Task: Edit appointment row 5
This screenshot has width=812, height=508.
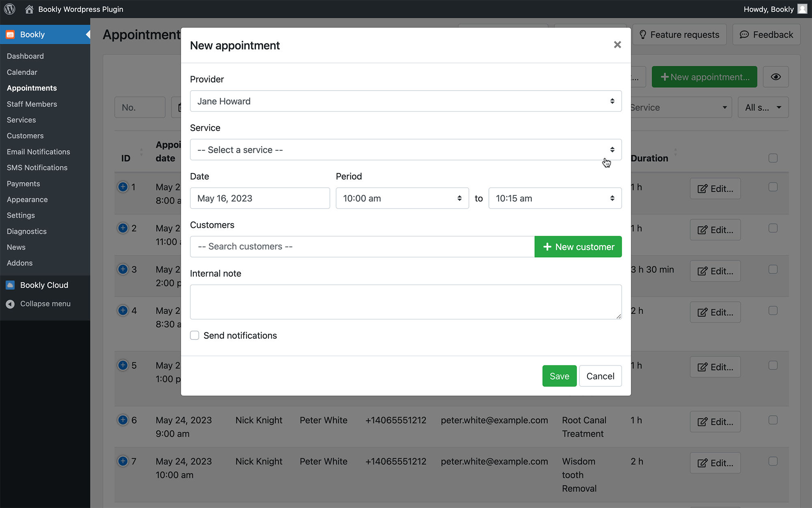Action: click(715, 367)
